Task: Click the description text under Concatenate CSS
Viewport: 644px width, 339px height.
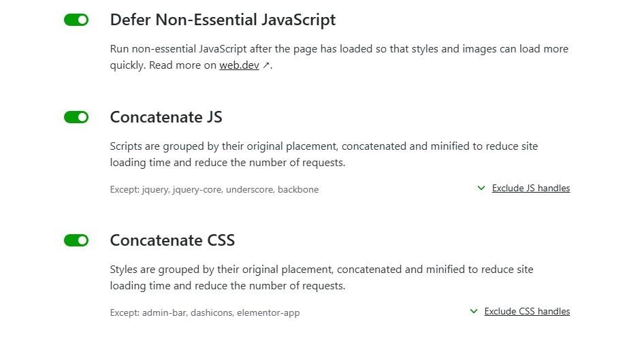Action: click(321, 278)
